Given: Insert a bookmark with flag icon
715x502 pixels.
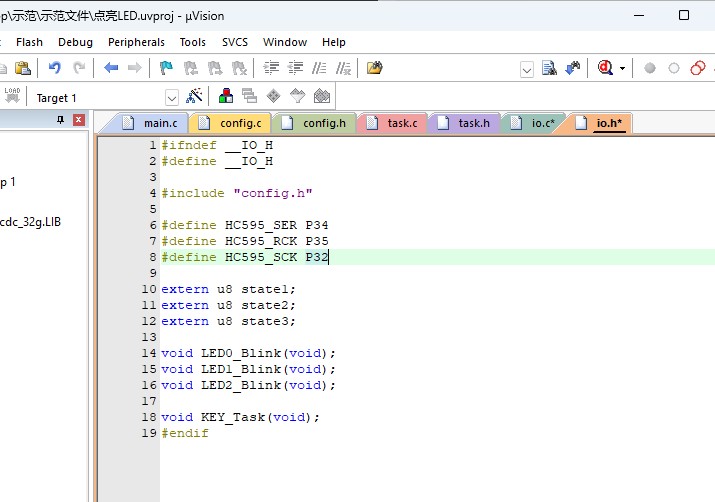Looking at the screenshot, I should (x=166, y=68).
